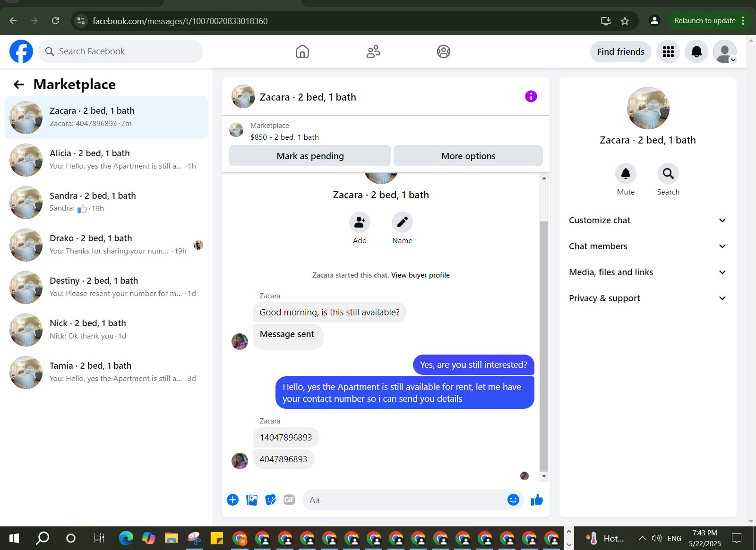Click the message "4047896893"
Screen dimensions: 756x550
[283, 459]
